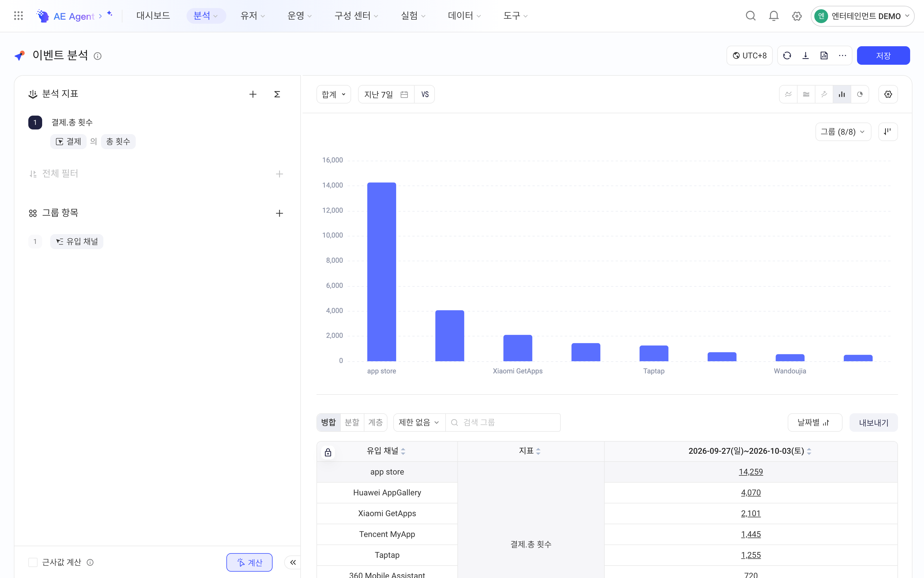The image size is (924, 578).
Task: Click the sigma formula icon
Action: pos(277,95)
